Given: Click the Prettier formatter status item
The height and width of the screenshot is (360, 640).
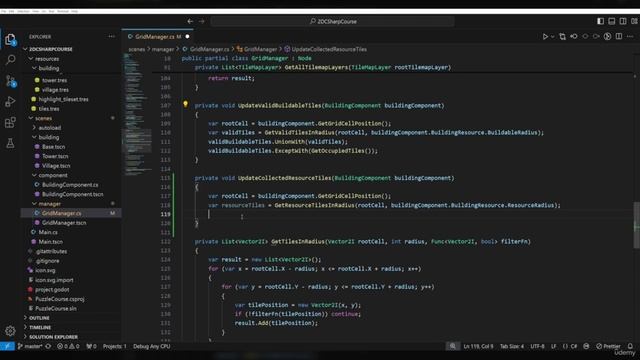Looking at the screenshot, I should tap(608, 346).
